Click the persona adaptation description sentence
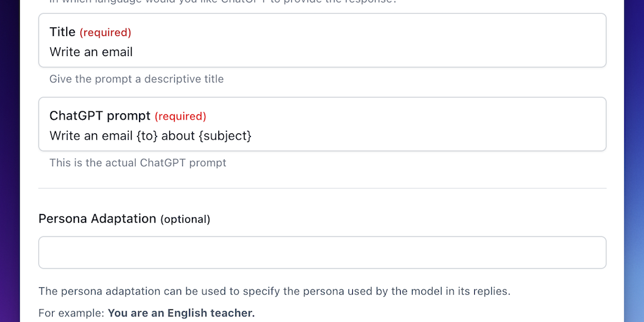 coord(274,291)
